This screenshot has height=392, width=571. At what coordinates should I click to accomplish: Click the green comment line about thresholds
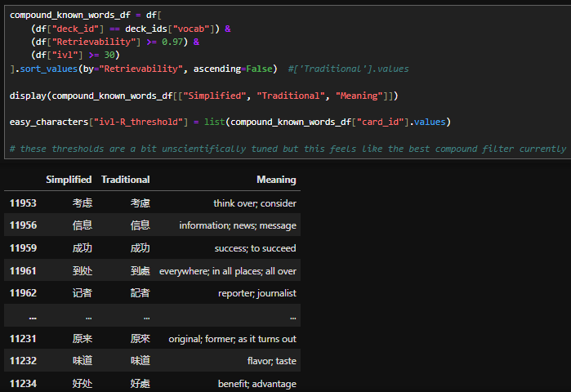click(286, 149)
